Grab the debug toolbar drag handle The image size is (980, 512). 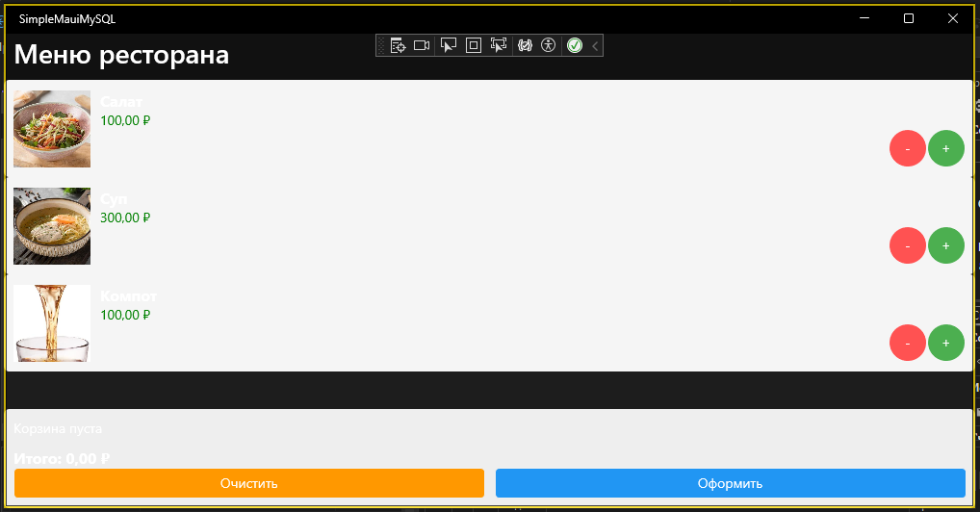(381, 45)
